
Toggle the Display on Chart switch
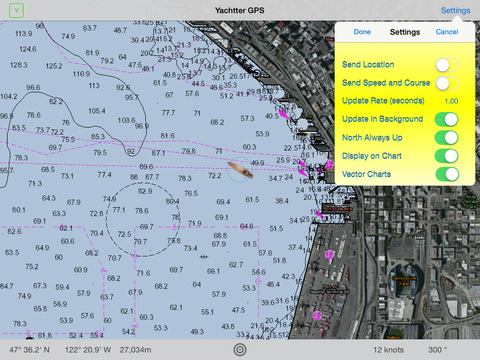point(447,156)
